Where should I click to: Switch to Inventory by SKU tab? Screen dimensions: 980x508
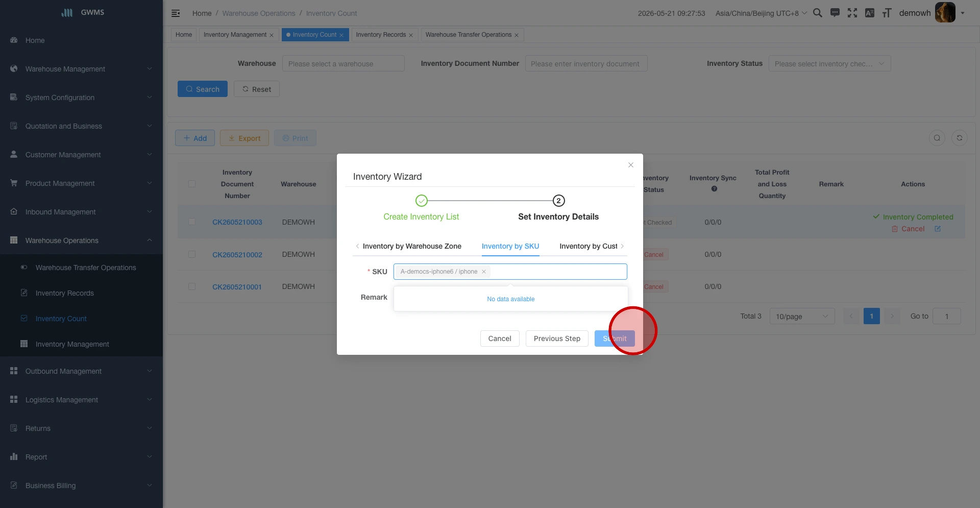pyautogui.click(x=510, y=246)
